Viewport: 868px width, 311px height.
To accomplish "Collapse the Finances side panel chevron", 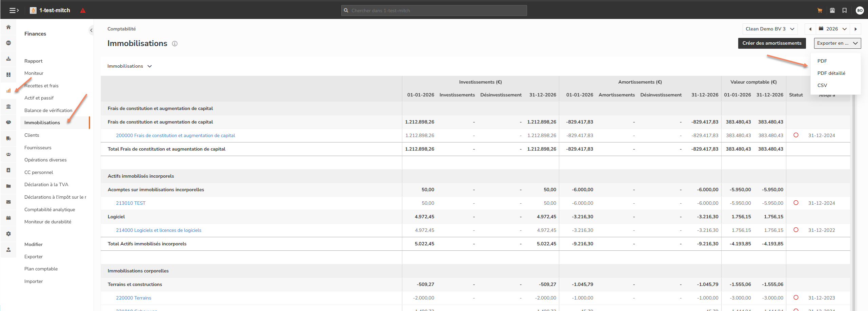I will 91,30.
